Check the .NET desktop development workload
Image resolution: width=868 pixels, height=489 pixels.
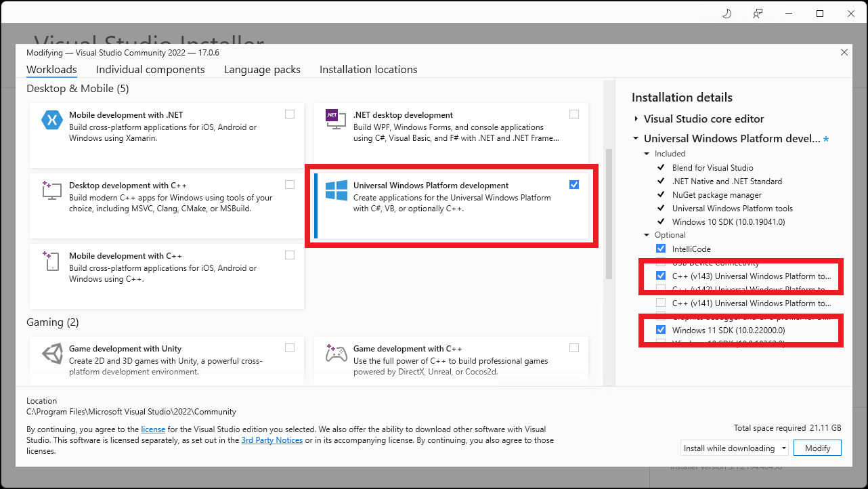pos(574,114)
